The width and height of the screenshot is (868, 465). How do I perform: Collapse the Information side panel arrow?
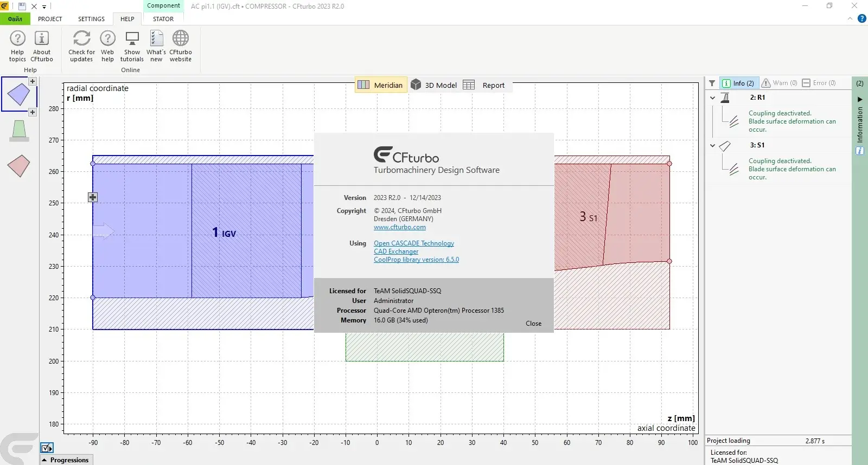(x=860, y=100)
